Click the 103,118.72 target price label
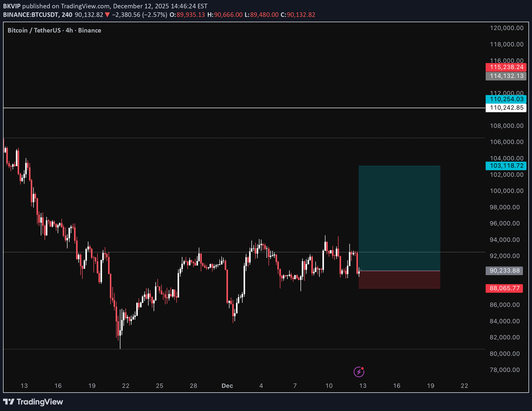 pos(506,166)
